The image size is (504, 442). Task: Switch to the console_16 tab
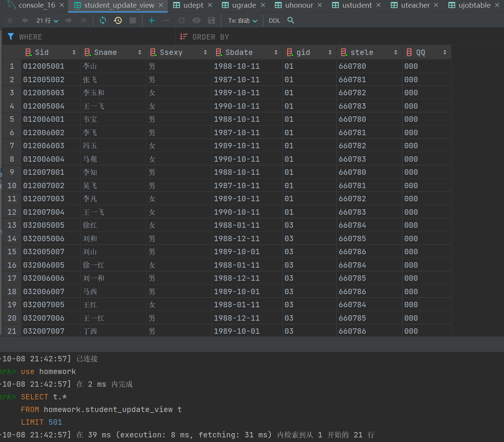(36, 5)
